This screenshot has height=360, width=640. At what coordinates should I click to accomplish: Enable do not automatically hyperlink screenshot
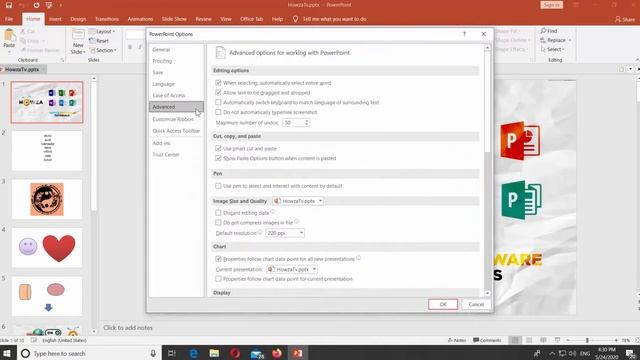coord(218,112)
